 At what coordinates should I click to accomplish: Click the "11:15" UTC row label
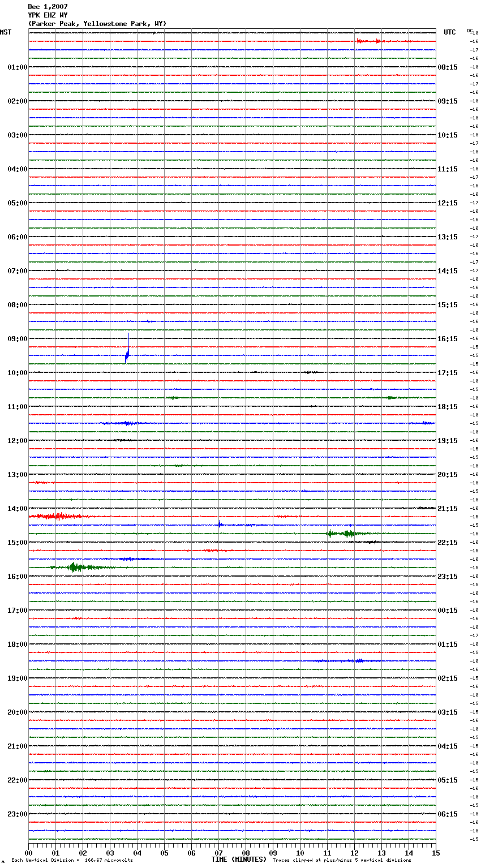pyautogui.click(x=448, y=169)
